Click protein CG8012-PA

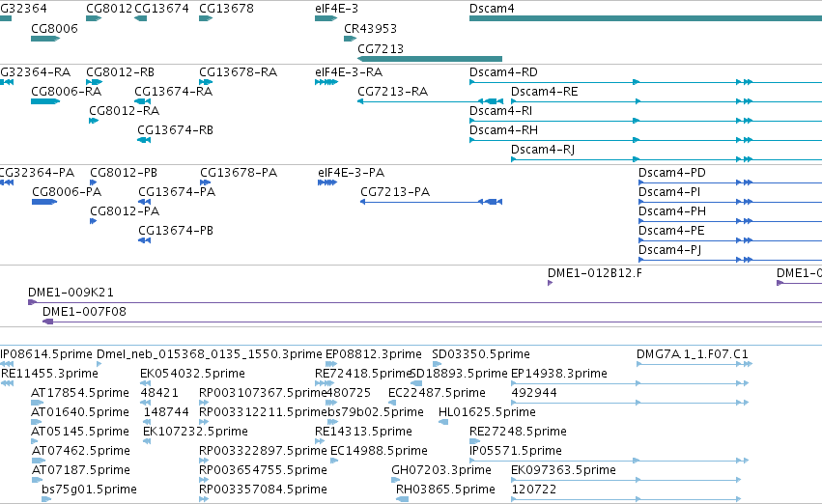pyautogui.click(x=94, y=221)
